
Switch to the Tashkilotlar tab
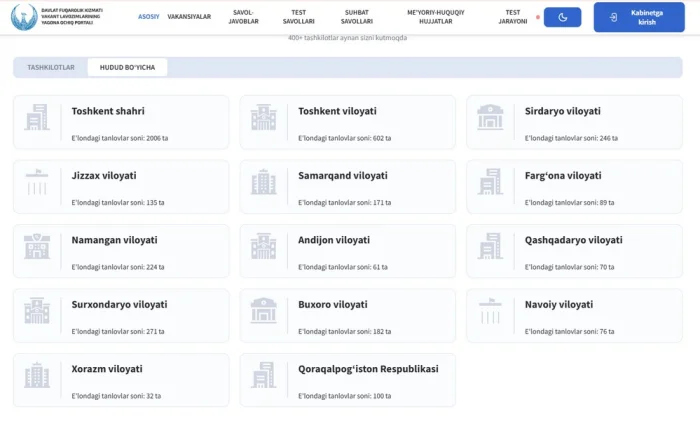click(x=51, y=67)
